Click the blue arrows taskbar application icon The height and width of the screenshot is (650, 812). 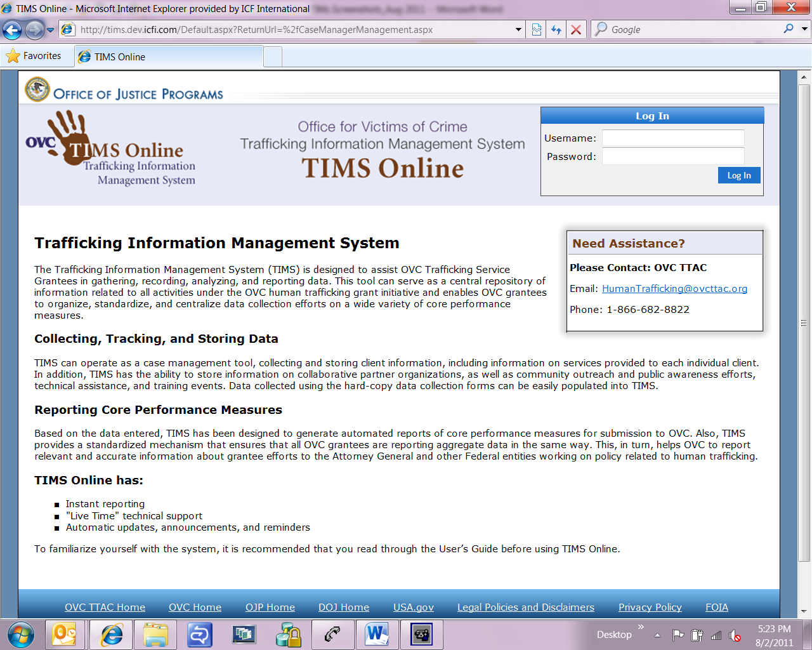[199, 635]
